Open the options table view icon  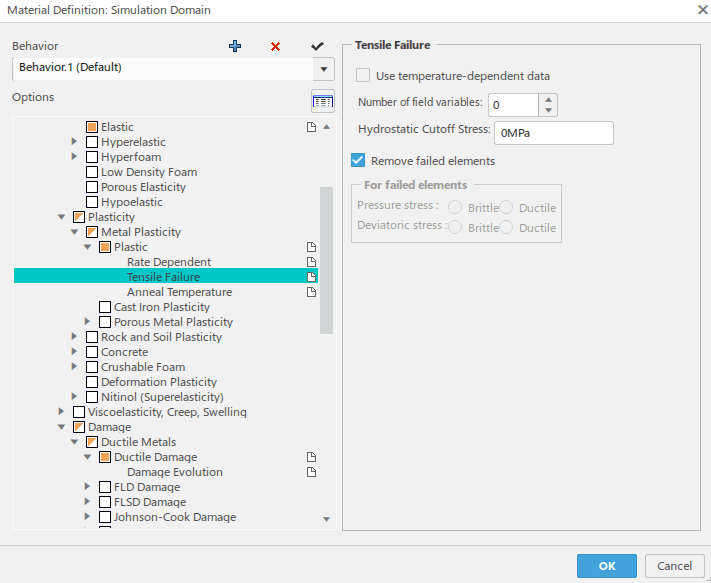(323, 101)
